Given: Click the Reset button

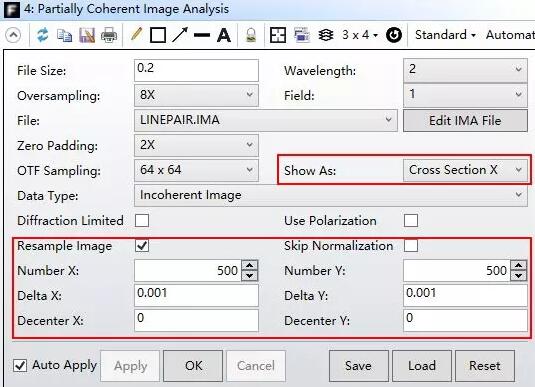Looking at the screenshot, I should coord(485,366).
